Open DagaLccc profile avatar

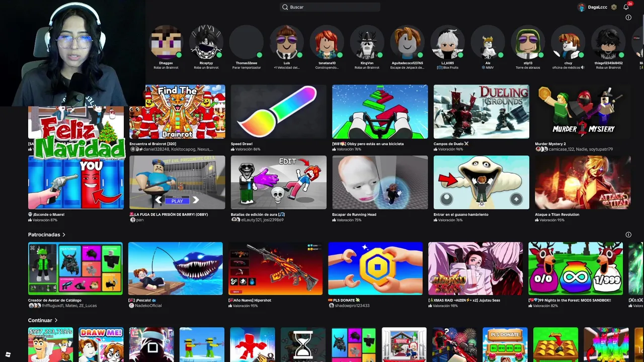(x=582, y=7)
